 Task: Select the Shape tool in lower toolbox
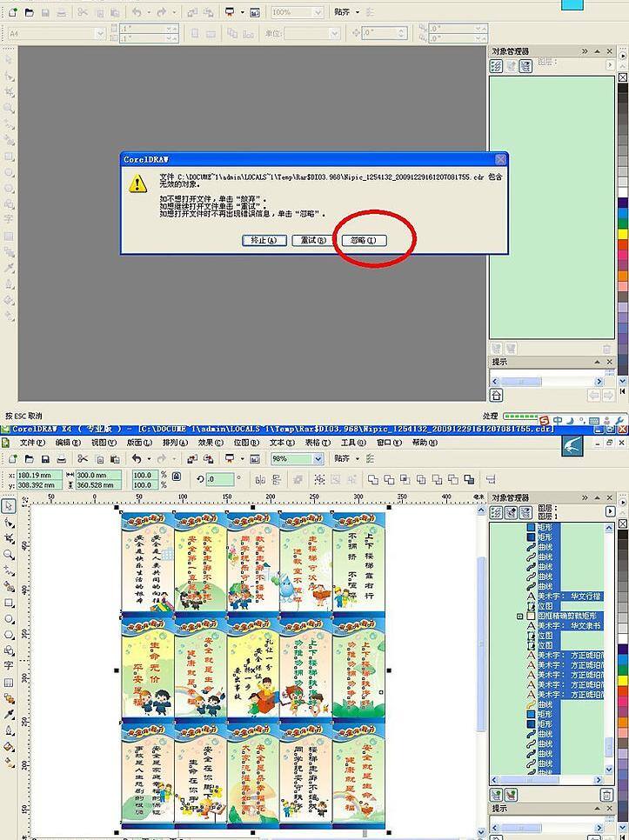(x=9, y=523)
